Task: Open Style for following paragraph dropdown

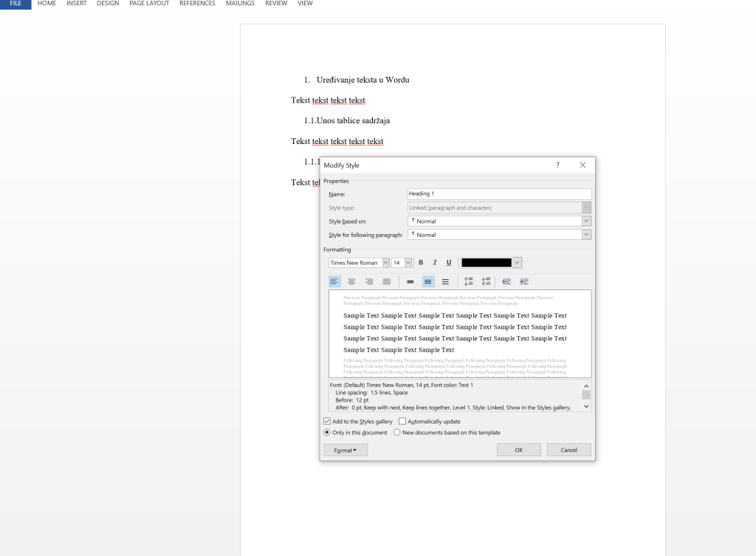Action: 586,235
